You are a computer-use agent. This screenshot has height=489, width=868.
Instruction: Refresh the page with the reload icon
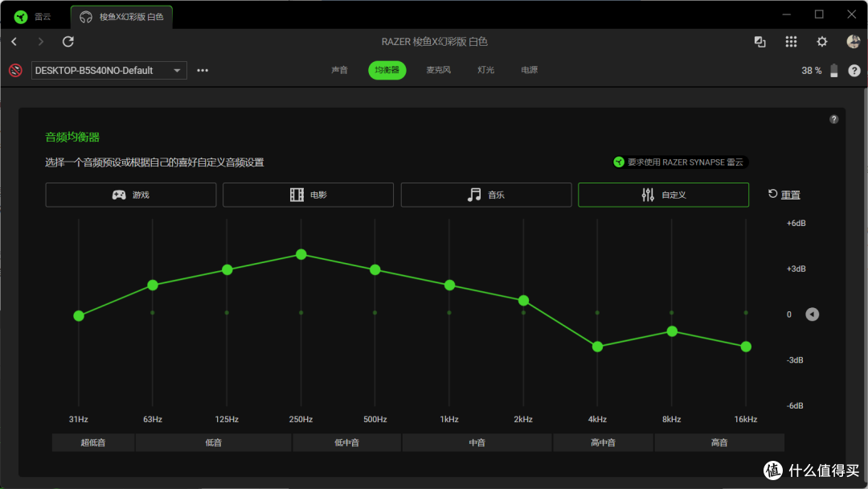(68, 42)
